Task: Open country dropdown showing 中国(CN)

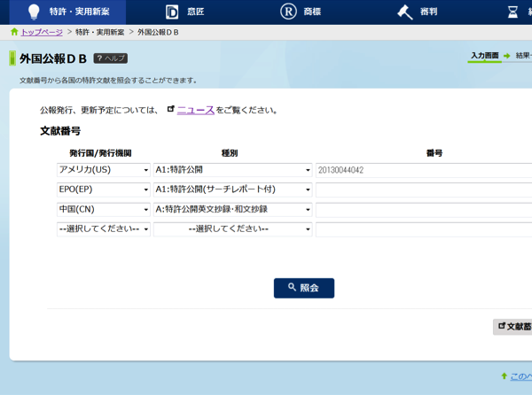Action: tap(104, 209)
